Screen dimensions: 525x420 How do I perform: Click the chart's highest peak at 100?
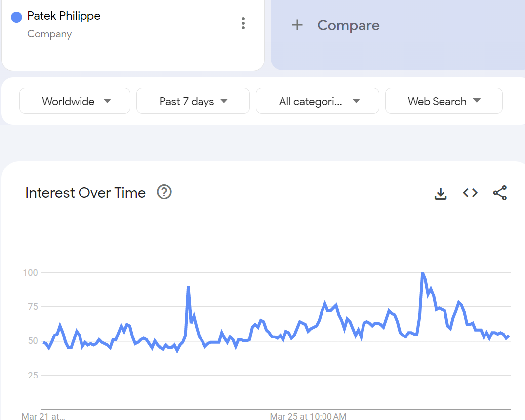(422, 273)
